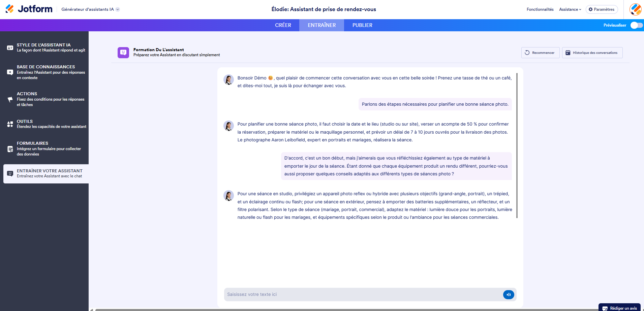Click the chat vertical scrollbar
Viewport: 644px width, 311px height.
[517, 145]
